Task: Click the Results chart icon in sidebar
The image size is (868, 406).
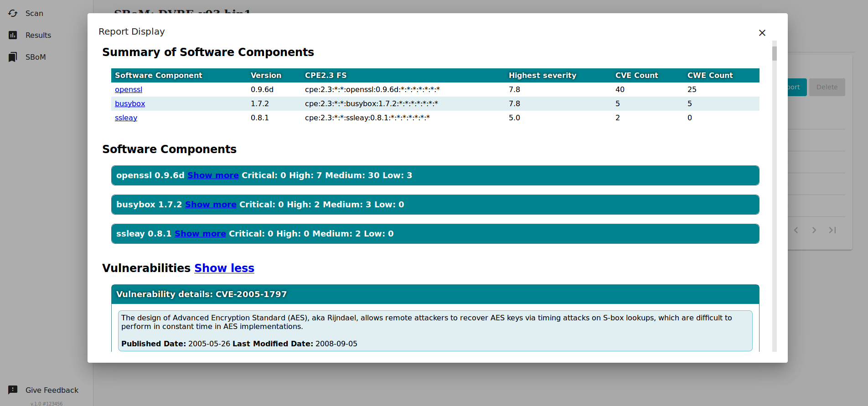Action: (13, 35)
